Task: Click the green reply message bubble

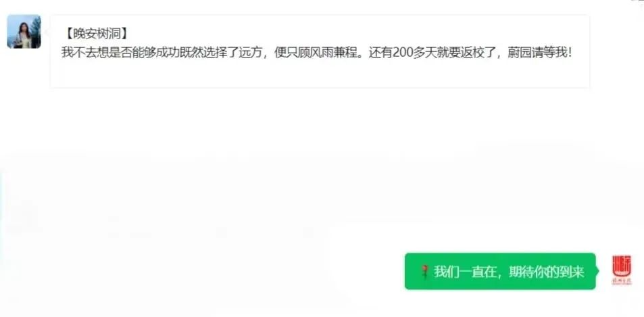Action: pos(500,271)
